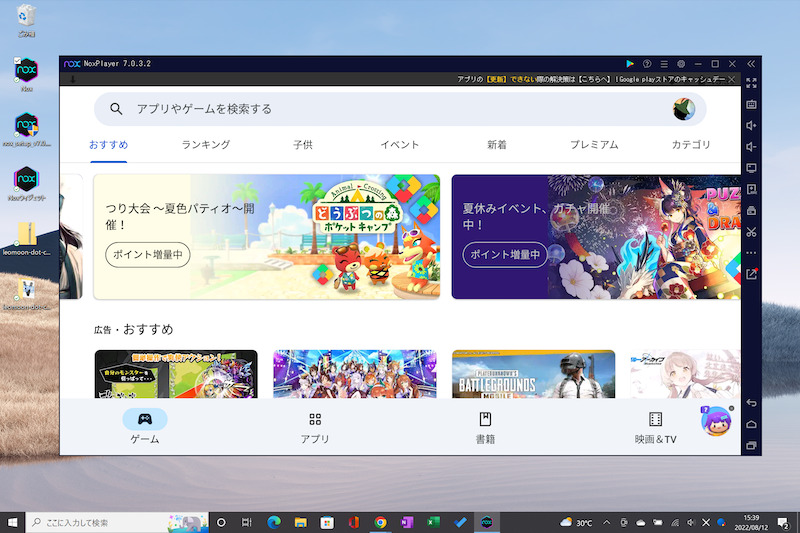Open Google Play icon in title bar
Viewport: 800px width, 533px height.
pyautogui.click(x=630, y=63)
